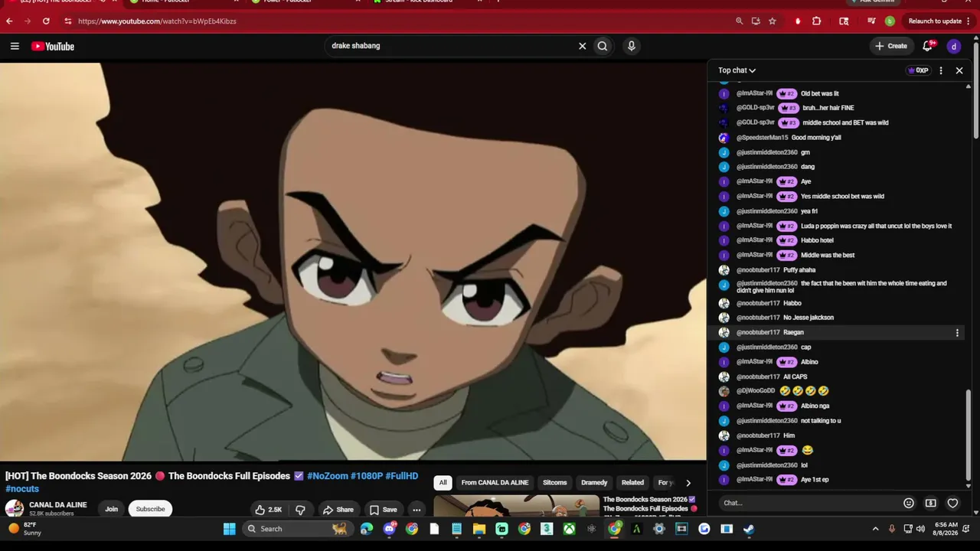This screenshot has width=980, height=551.
Task: Send a heart reaction in chat
Action: [x=952, y=503]
